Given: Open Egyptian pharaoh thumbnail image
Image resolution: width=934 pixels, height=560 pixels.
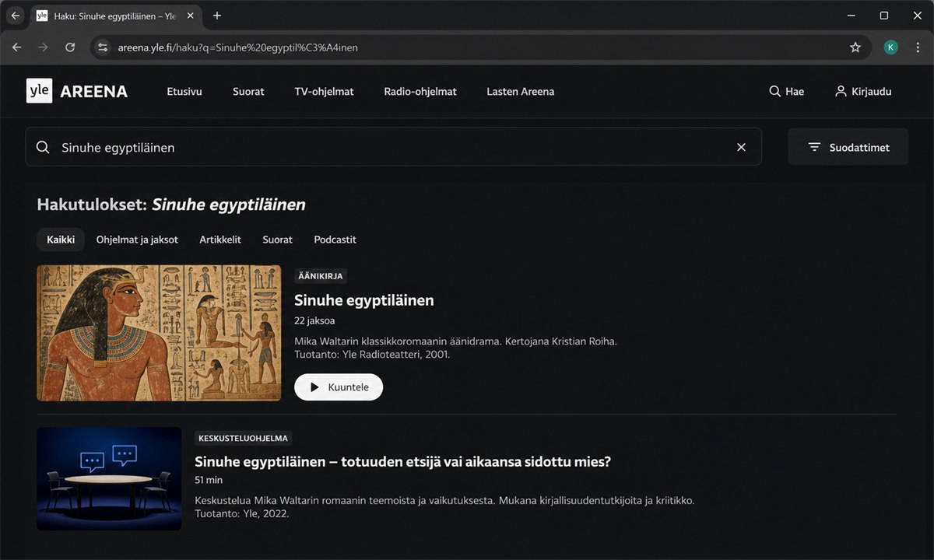Looking at the screenshot, I should tap(159, 333).
